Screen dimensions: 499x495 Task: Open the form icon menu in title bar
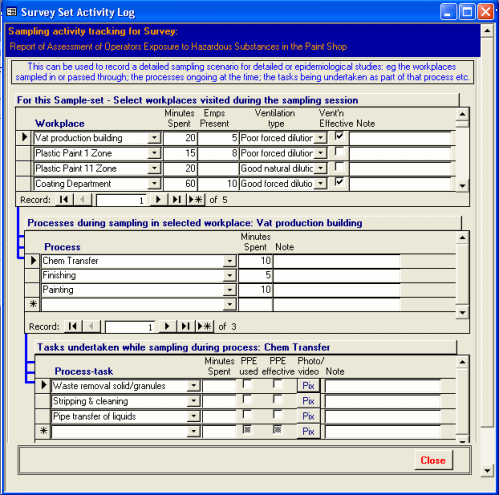tap(12, 12)
